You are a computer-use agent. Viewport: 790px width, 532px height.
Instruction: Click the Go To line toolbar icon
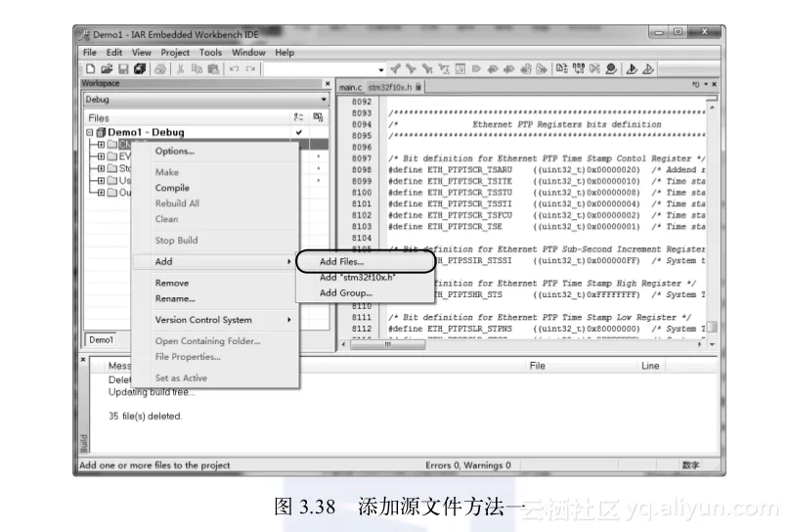click(460, 69)
